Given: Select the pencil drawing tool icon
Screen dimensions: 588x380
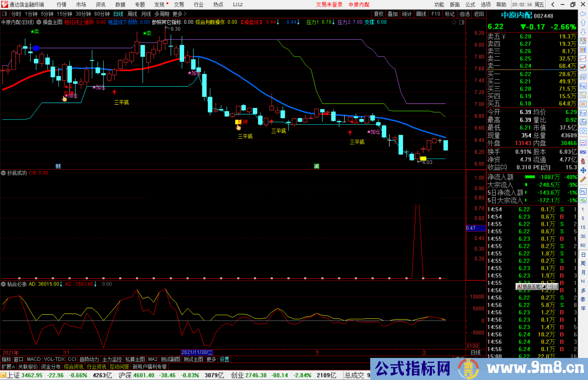Looking at the screenshot, I should click(583, 179).
